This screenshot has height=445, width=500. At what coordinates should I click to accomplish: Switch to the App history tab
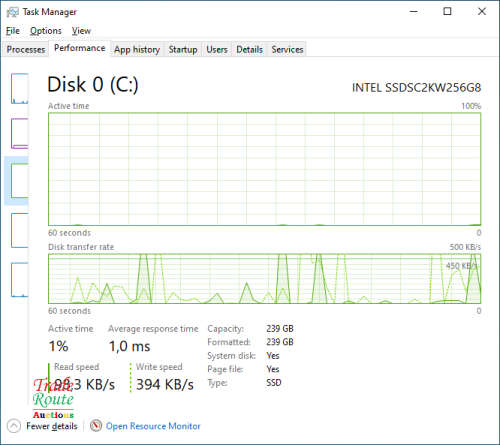pos(137,49)
